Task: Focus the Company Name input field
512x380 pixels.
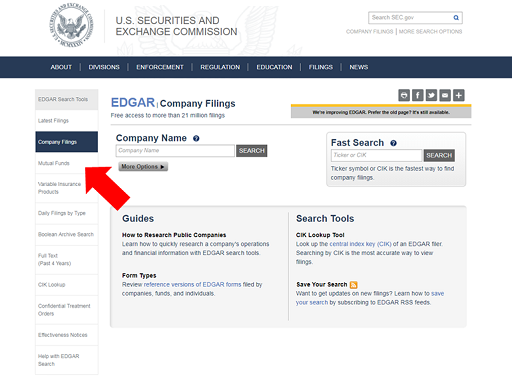Action: click(175, 151)
